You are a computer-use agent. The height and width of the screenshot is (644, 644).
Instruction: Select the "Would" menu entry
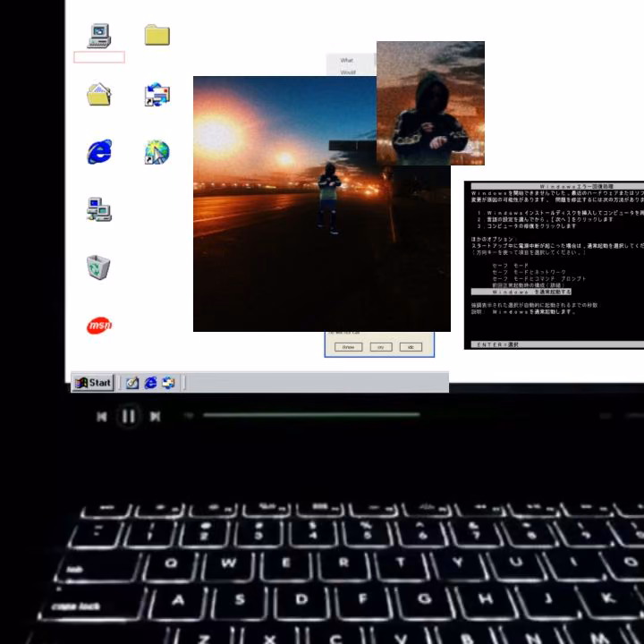[348, 72]
